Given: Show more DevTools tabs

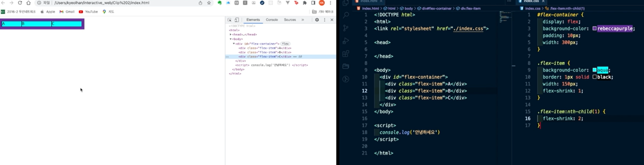Looking at the screenshot, I should (303, 20).
